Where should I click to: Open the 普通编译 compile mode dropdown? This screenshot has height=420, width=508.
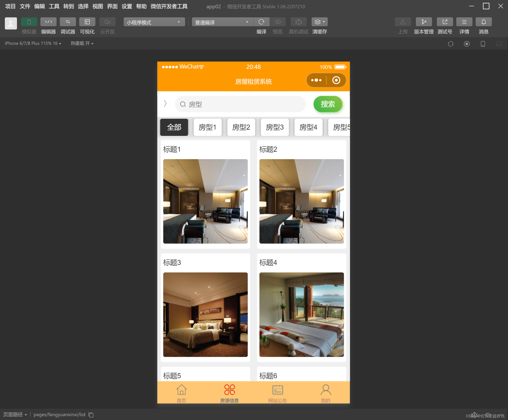click(x=222, y=22)
